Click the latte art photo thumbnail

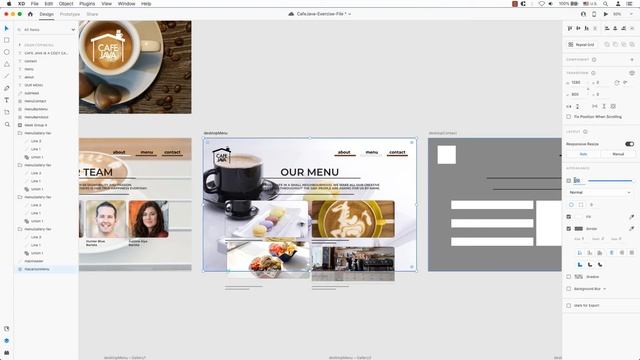click(x=353, y=219)
